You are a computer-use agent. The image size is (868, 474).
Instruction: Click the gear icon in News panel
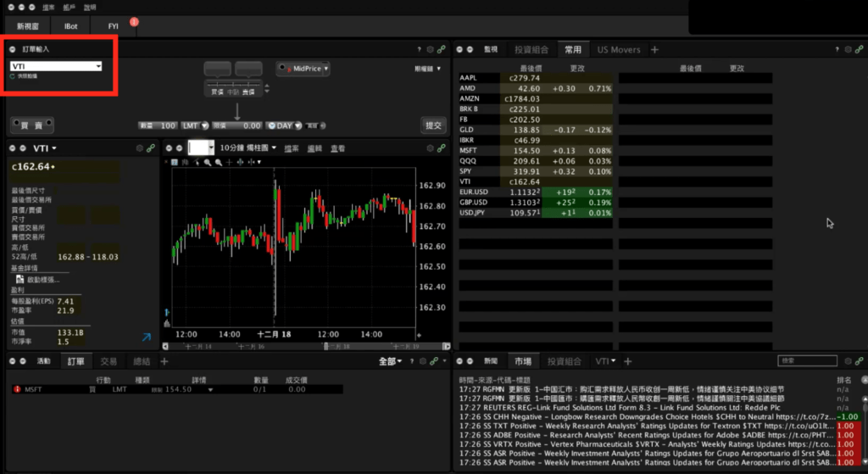coord(848,361)
